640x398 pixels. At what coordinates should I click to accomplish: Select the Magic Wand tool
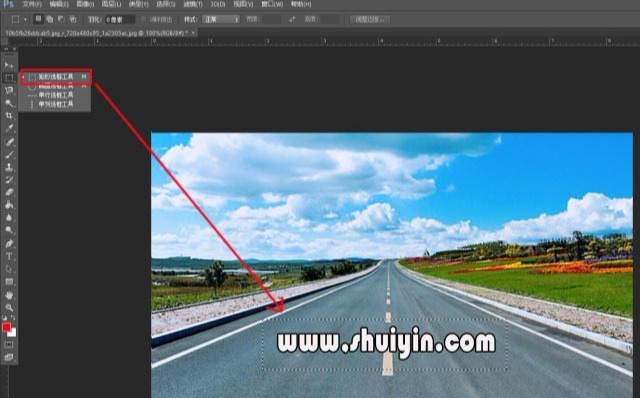[x=9, y=103]
